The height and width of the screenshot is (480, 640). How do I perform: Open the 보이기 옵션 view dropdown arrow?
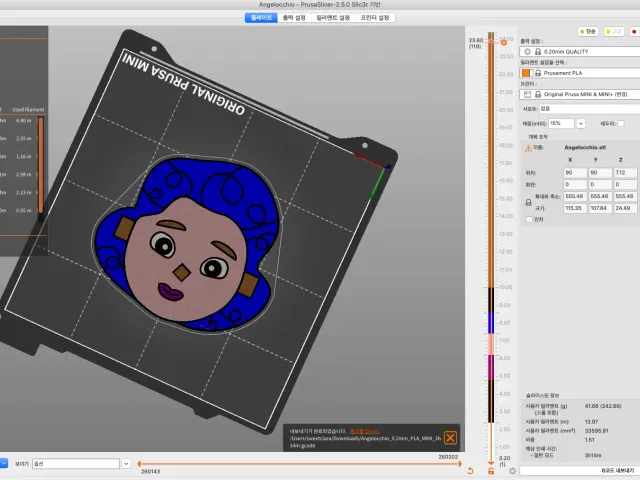coord(126,464)
